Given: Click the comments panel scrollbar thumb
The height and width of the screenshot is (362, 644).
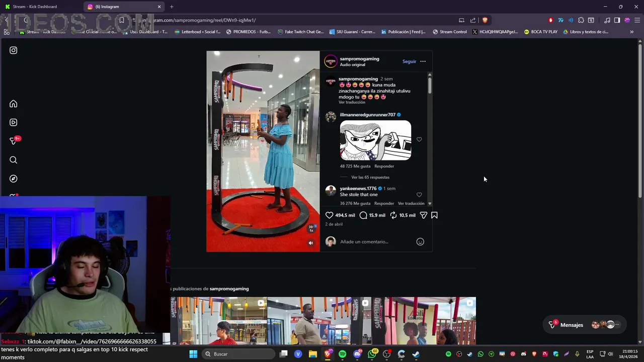Looking at the screenshot, I should (430, 84).
